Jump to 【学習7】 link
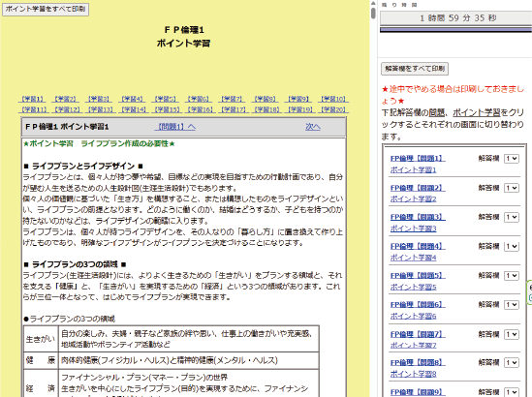 pyautogui.click(x=232, y=99)
